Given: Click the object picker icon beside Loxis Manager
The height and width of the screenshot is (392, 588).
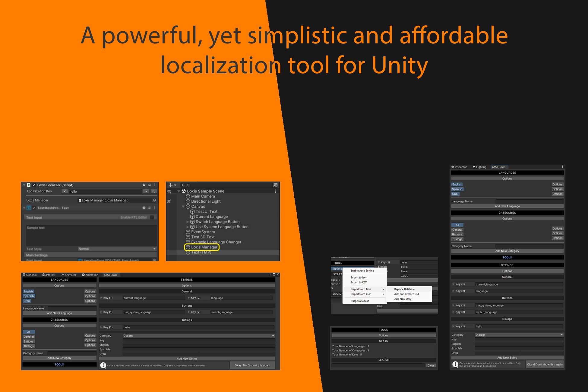Looking at the screenshot, I should [154, 200].
